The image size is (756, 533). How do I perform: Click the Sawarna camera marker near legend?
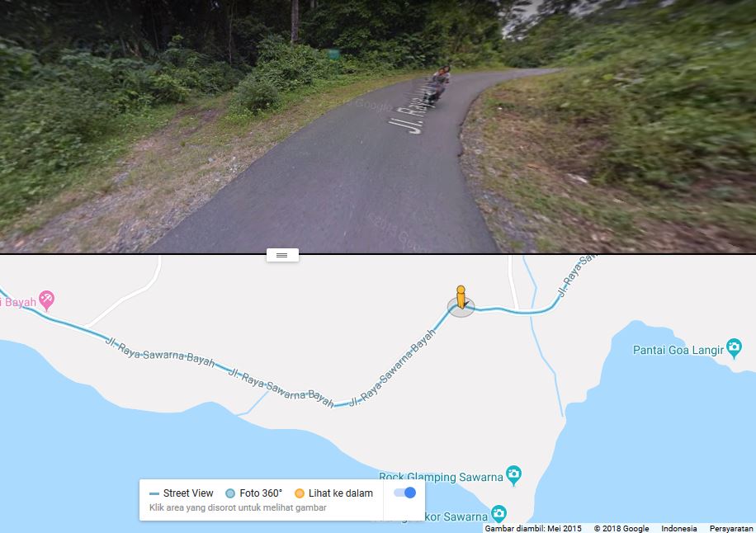[498, 514]
